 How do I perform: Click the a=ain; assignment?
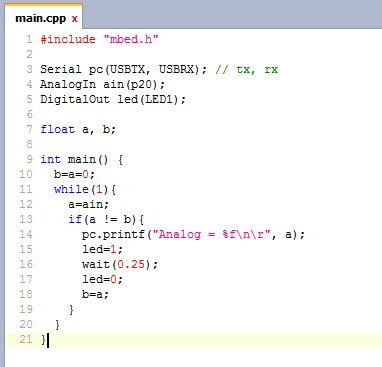89,204
